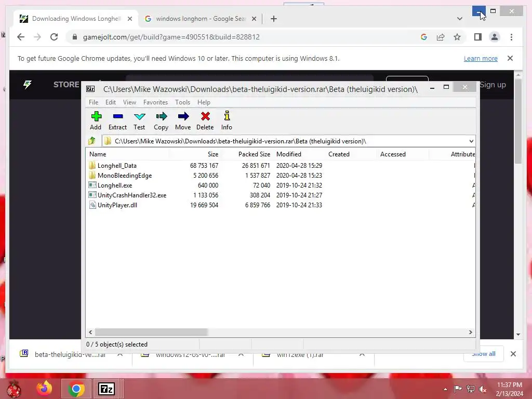Select the Copy toolbar icon
The height and width of the screenshot is (399, 532).
(161, 121)
